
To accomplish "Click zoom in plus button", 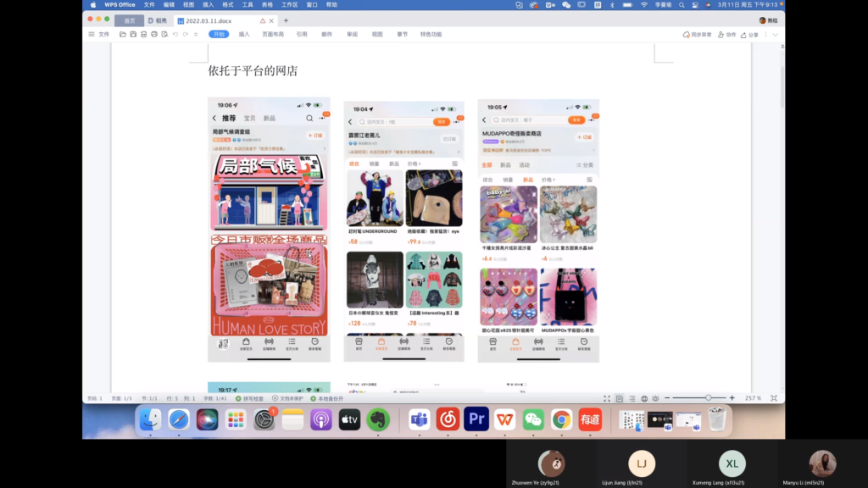I will pos(732,398).
